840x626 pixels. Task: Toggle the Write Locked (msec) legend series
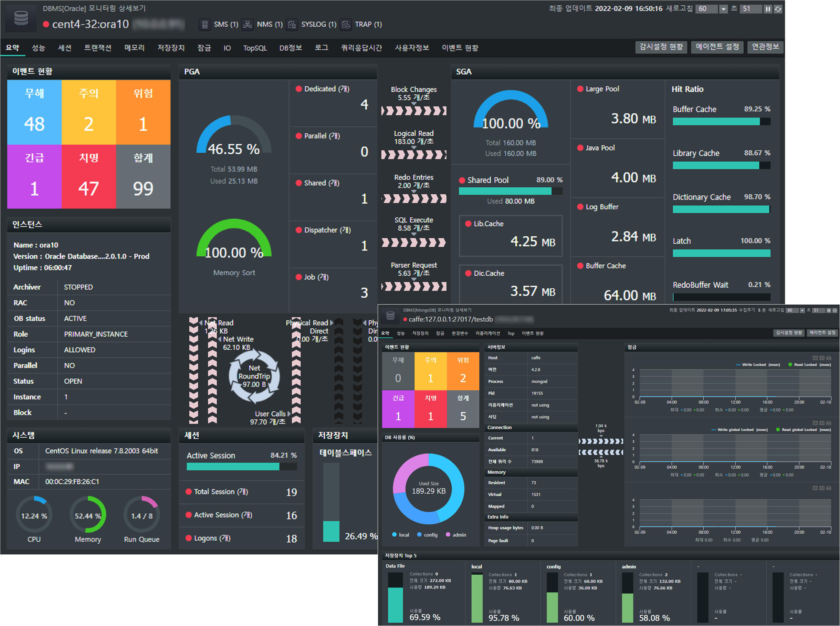tap(758, 365)
